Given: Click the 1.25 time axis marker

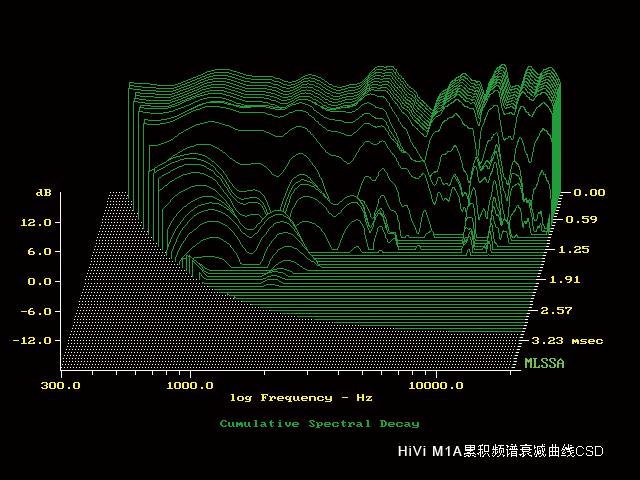Looking at the screenshot, I should pyautogui.click(x=574, y=249).
